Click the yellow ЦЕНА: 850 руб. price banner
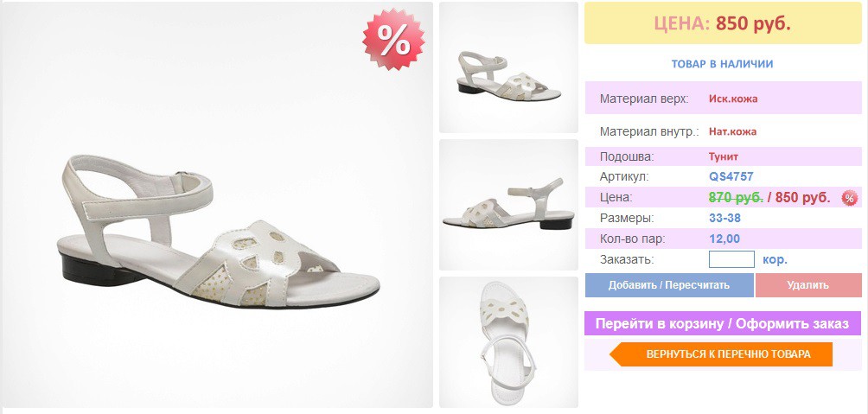Image resolution: width=868 pixels, height=414 pixels. pos(723,23)
